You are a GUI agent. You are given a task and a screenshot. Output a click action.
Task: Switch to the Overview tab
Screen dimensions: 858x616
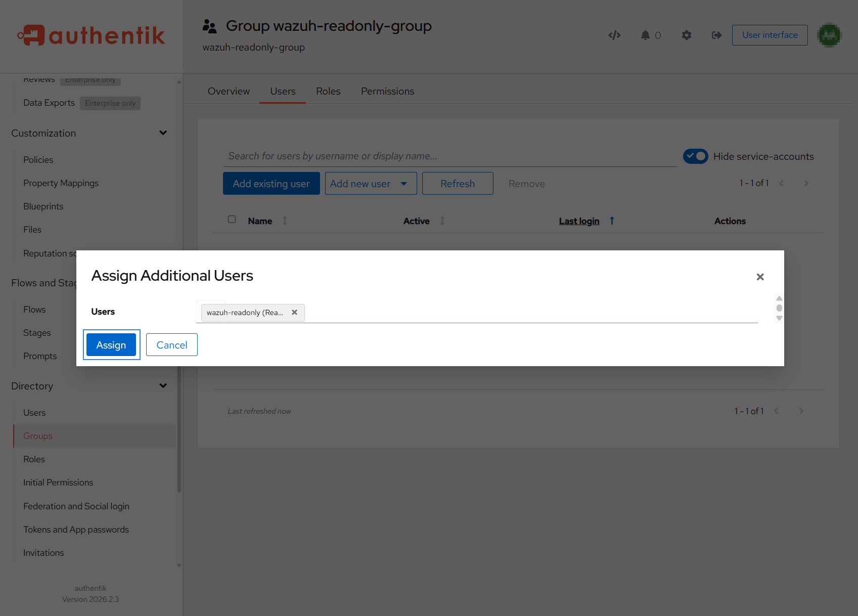click(229, 91)
